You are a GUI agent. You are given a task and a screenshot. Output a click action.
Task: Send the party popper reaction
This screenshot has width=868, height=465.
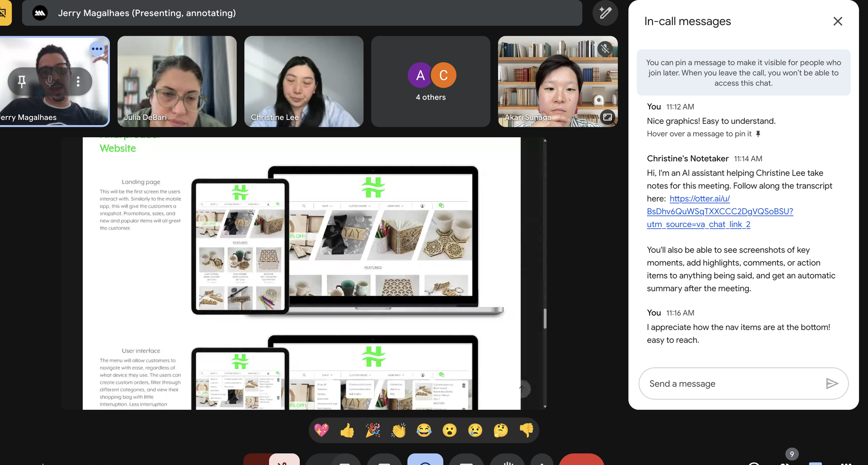[373, 430]
